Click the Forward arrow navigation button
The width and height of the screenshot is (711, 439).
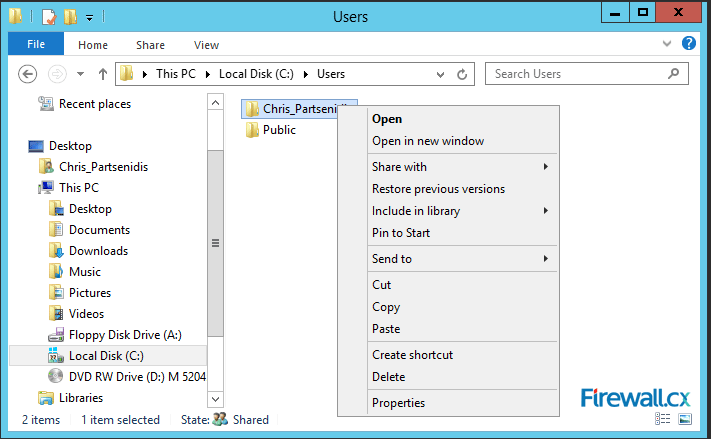pos(57,74)
